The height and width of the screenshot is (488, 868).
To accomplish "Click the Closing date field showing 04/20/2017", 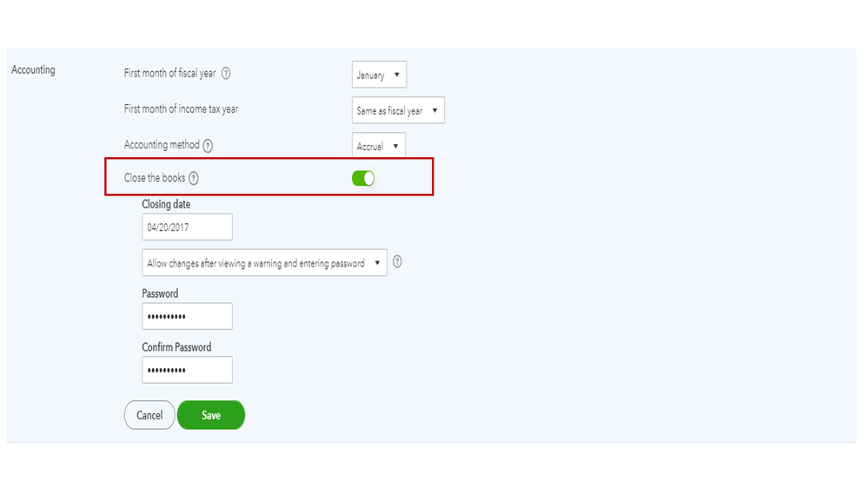I will point(187,228).
